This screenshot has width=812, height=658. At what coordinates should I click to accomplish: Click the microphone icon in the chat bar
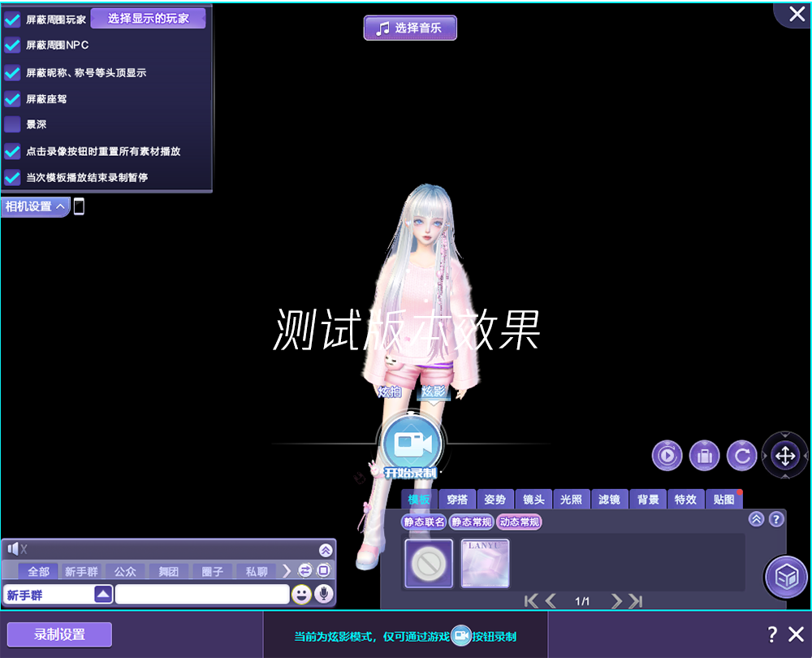pos(326,594)
